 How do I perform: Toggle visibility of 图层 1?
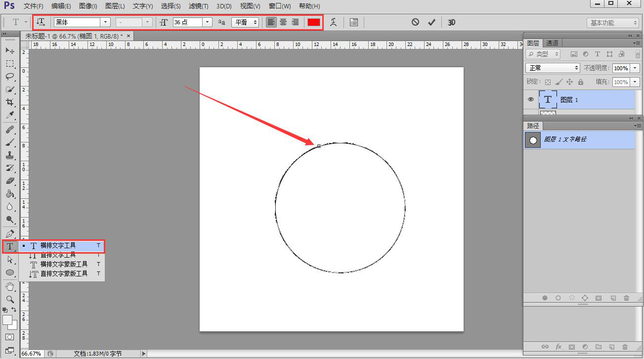point(531,99)
